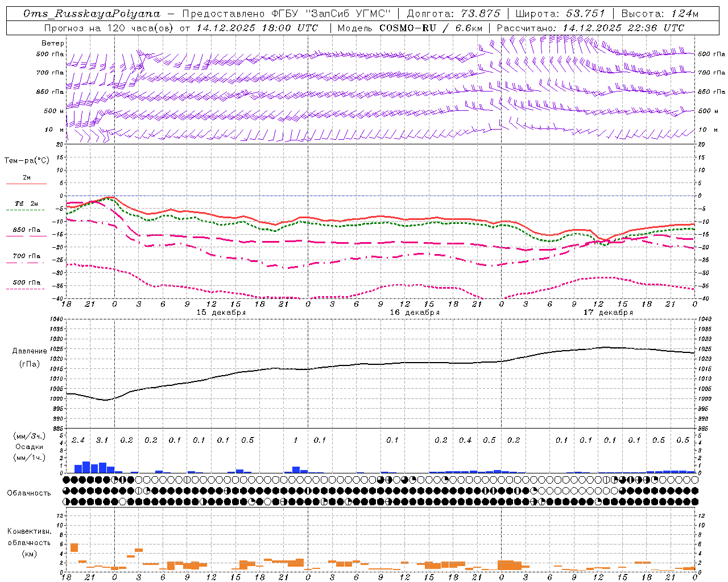Select the Прогноз на 120 часа(ов) text
Screen dimensions: 728x582
(109, 28)
